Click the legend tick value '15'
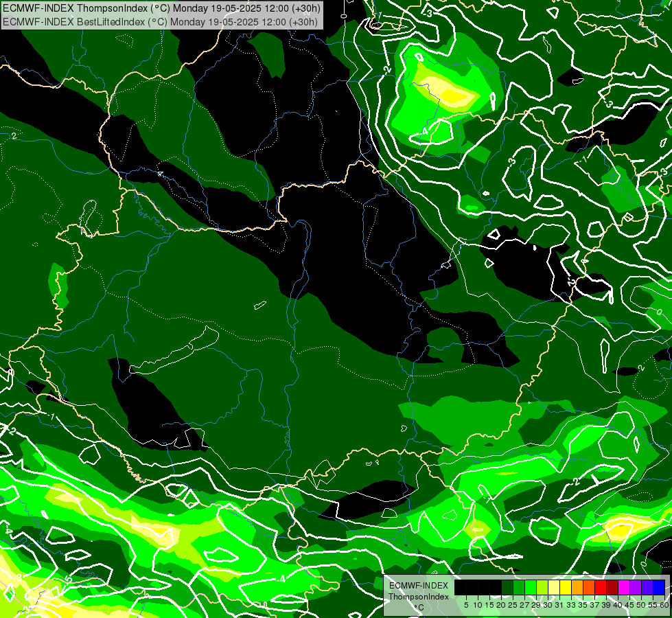The image size is (672, 618). (x=489, y=605)
